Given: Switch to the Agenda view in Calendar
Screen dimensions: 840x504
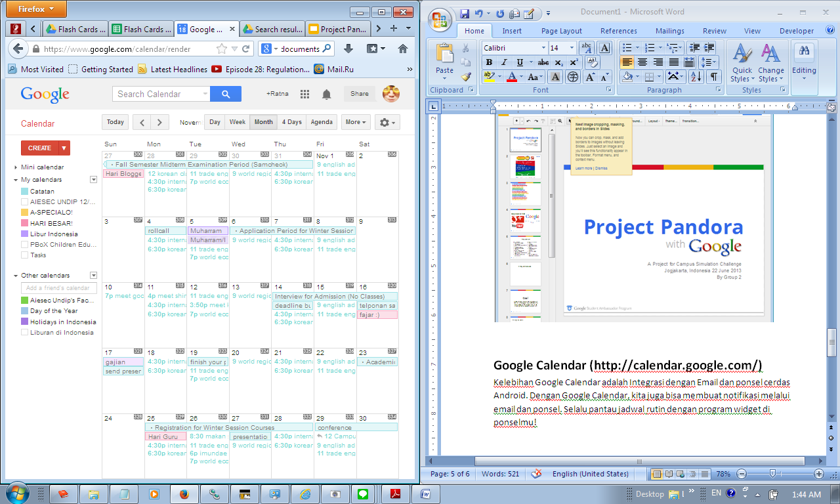Looking at the screenshot, I should click(322, 122).
